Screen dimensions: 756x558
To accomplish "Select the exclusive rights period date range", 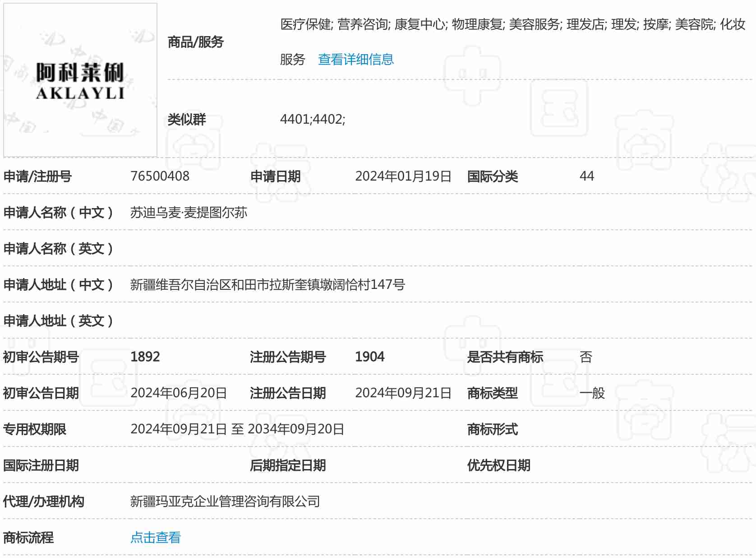I will point(237,429).
